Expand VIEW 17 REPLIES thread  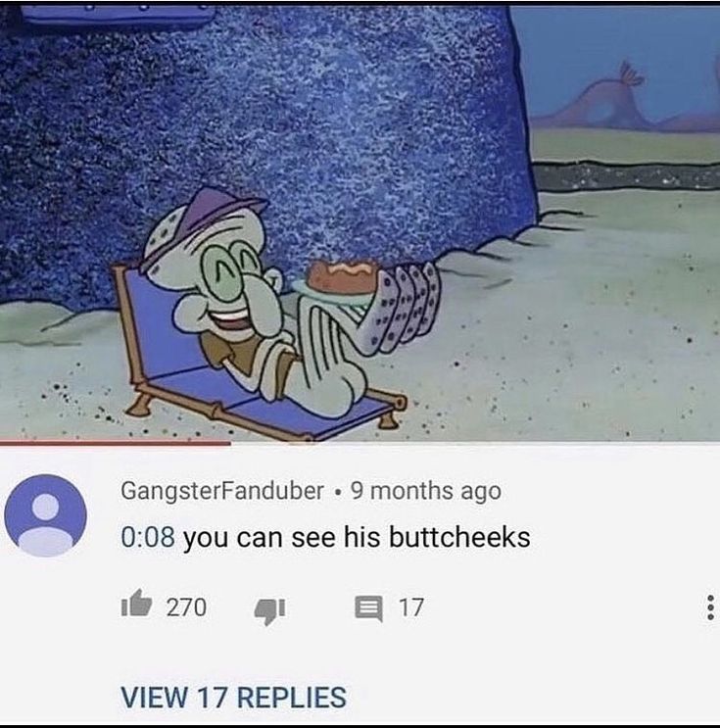tap(233, 697)
